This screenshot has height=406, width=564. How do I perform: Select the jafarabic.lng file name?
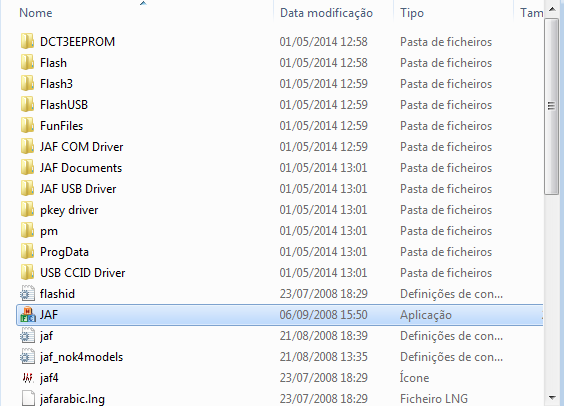tap(72, 398)
